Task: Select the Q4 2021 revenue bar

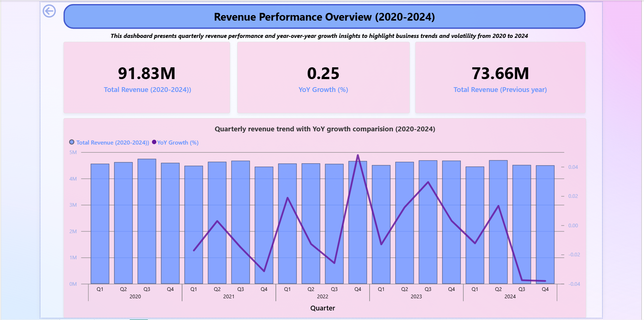Action: pyautogui.click(x=264, y=225)
